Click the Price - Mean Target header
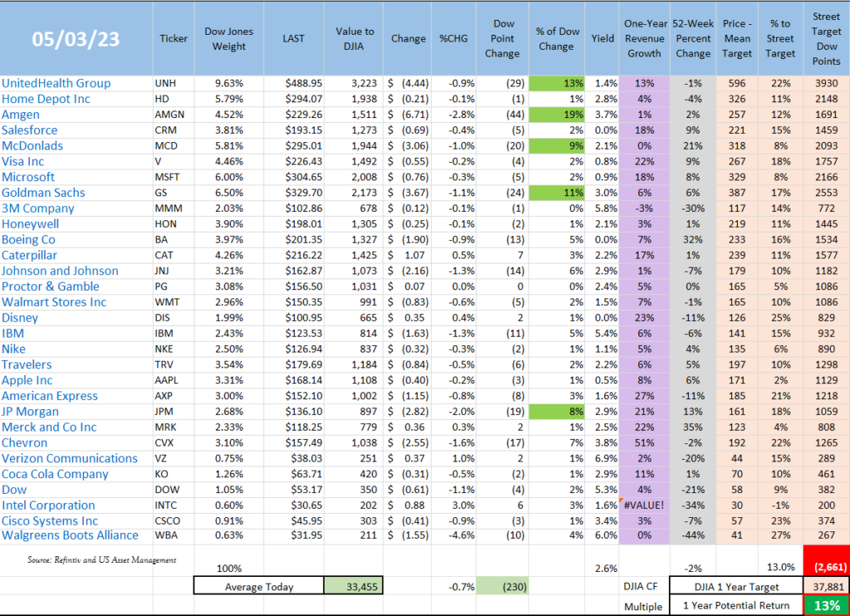850x616 pixels. (x=737, y=38)
